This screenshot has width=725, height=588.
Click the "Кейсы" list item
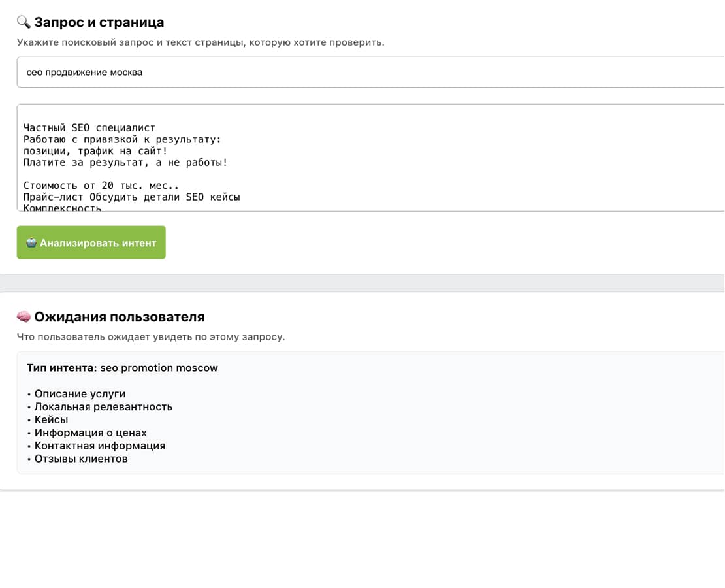tap(51, 420)
